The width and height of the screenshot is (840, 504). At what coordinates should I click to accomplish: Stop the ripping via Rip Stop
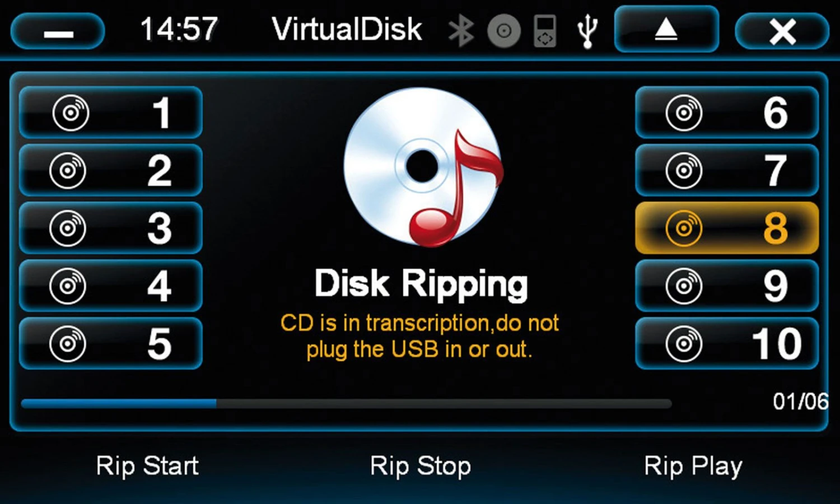pyautogui.click(x=421, y=466)
